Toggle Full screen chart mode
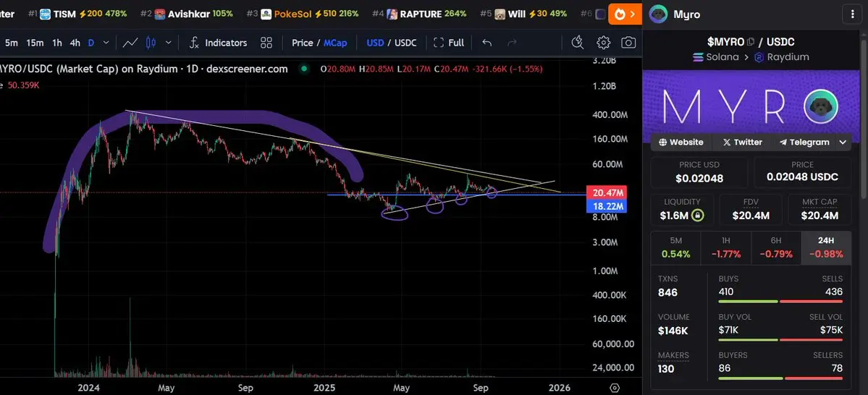This screenshot has width=868, height=395. tap(449, 43)
